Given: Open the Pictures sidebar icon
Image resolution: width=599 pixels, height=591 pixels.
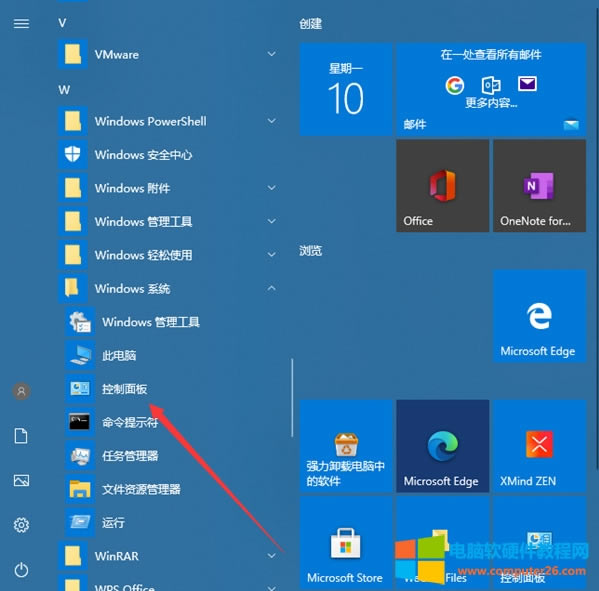Looking at the screenshot, I should pos(21,481).
